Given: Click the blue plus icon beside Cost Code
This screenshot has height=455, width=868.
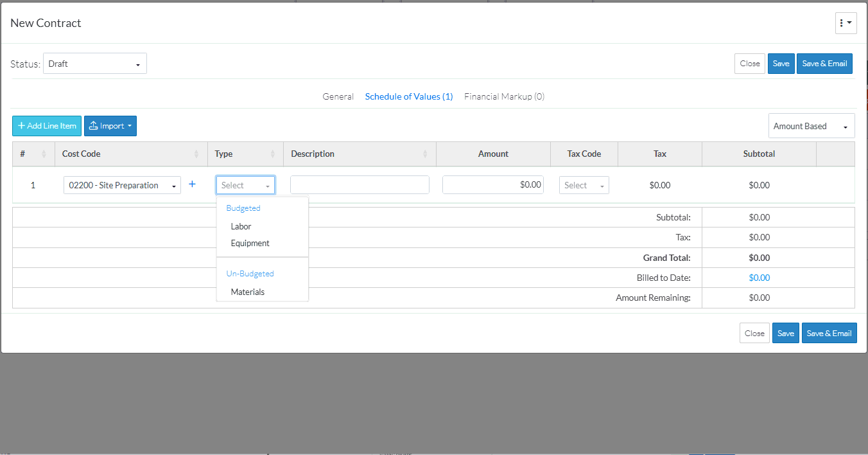Looking at the screenshot, I should tap(192, 184).
